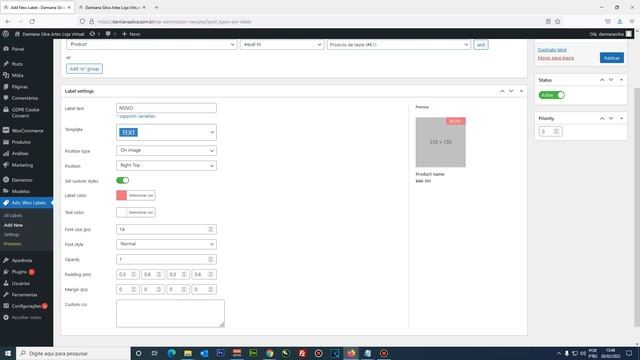Open the Font style dropdown

[166, 244]
